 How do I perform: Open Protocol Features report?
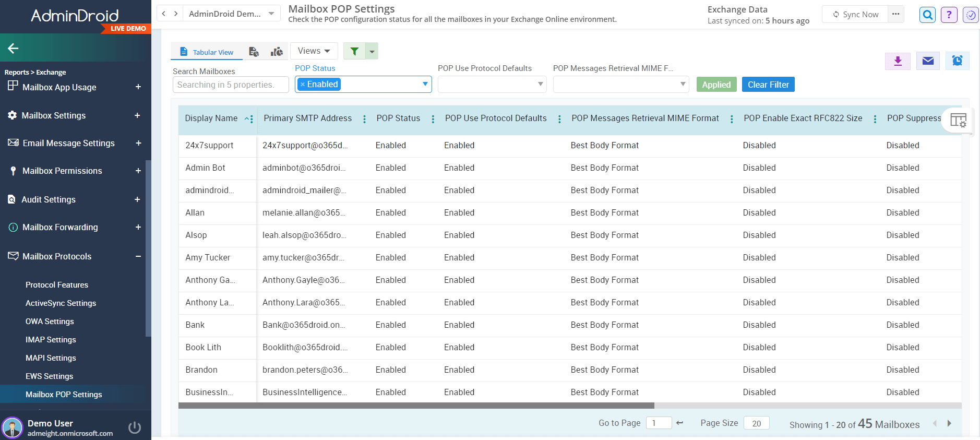(x=57, y=285)
